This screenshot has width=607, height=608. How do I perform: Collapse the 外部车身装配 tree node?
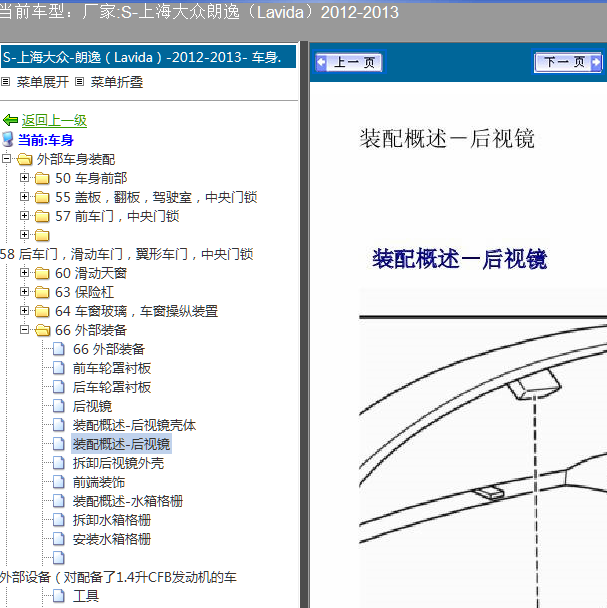click(6, 159)
